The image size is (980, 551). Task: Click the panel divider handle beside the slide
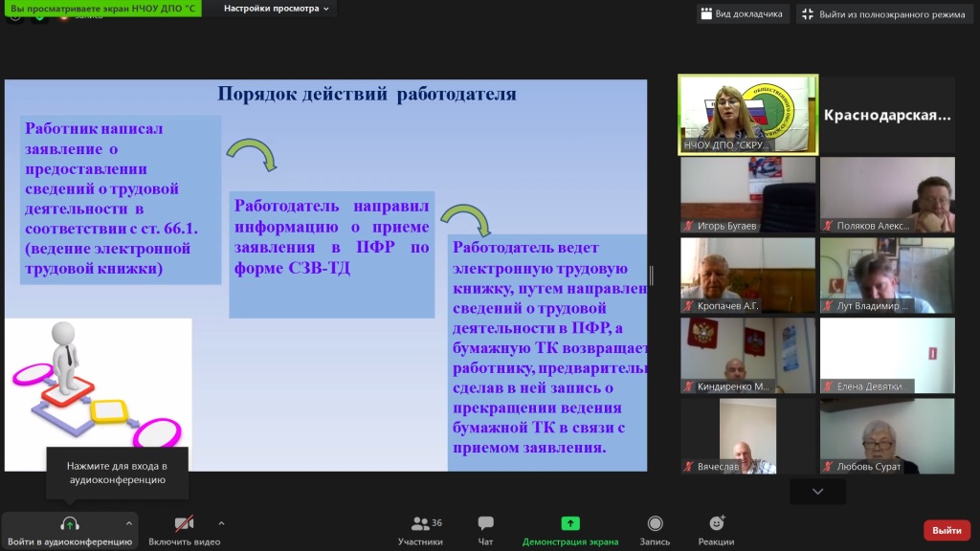click(652, 275)
